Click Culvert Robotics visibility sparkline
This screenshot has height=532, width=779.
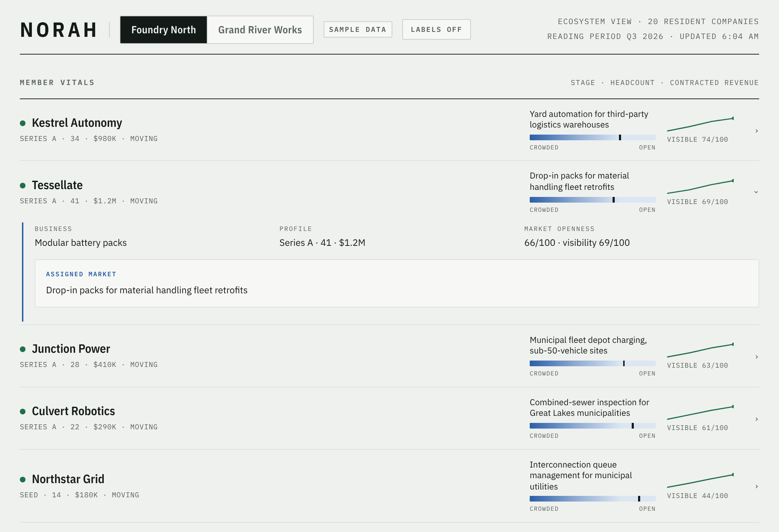click(700, 413)
